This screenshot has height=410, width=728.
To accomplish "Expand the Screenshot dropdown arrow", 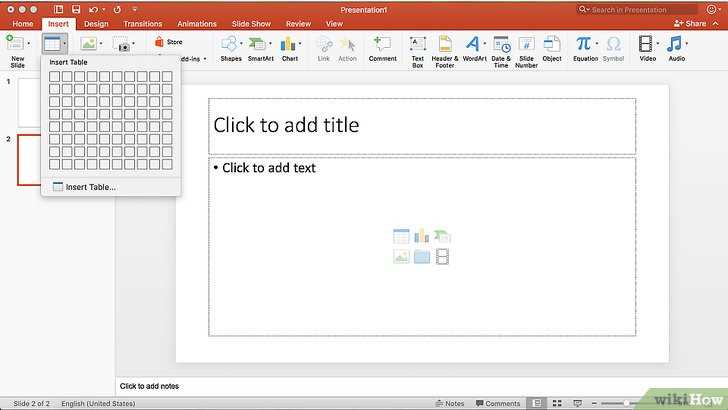I will tap(134, 44).
